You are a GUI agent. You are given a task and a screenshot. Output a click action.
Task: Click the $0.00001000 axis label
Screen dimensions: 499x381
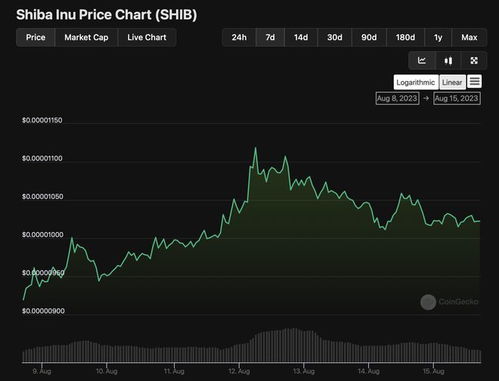pos(42,235)
